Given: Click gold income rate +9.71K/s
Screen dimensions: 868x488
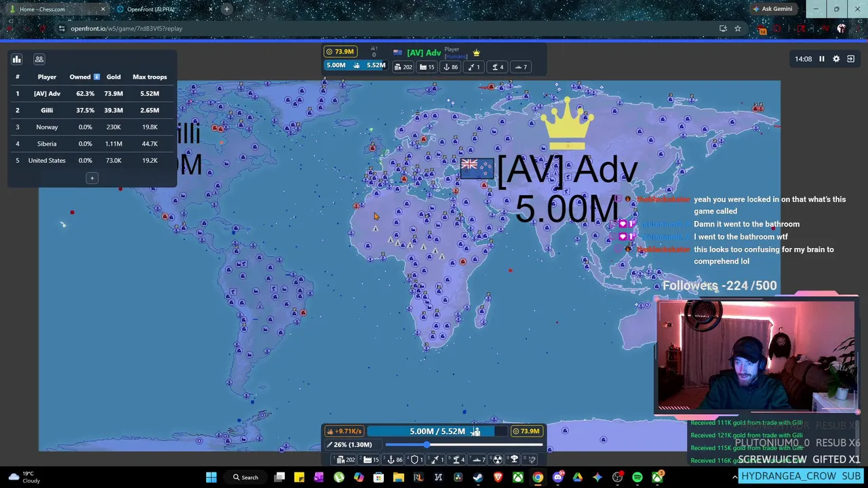Looking at the screenshot, I should click(x=344, y=431).
